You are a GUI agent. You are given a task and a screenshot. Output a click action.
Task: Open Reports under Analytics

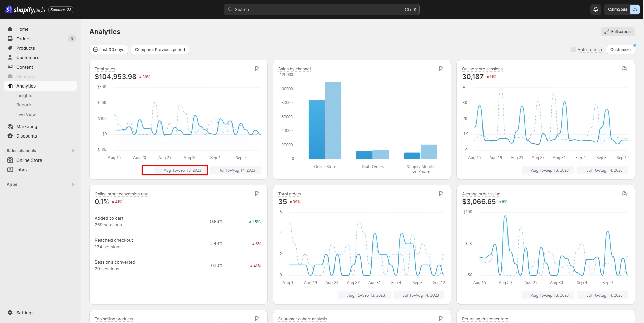[x=24, y=105]
